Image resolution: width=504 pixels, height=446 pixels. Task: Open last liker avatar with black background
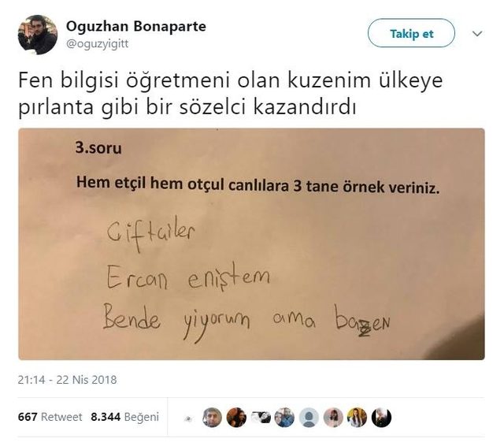click(x=381, y=418)
